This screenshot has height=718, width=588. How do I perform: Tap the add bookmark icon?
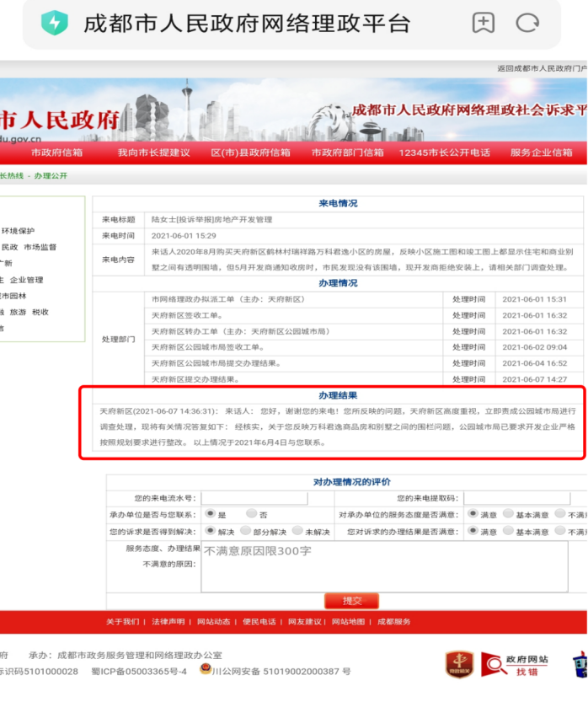click(484, 23)
